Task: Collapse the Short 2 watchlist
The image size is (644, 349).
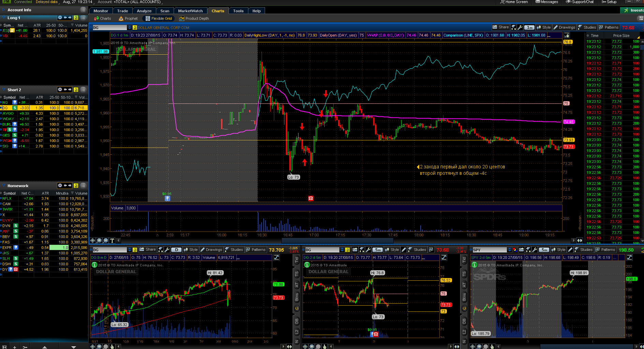Action: click(x=4, y=90)
